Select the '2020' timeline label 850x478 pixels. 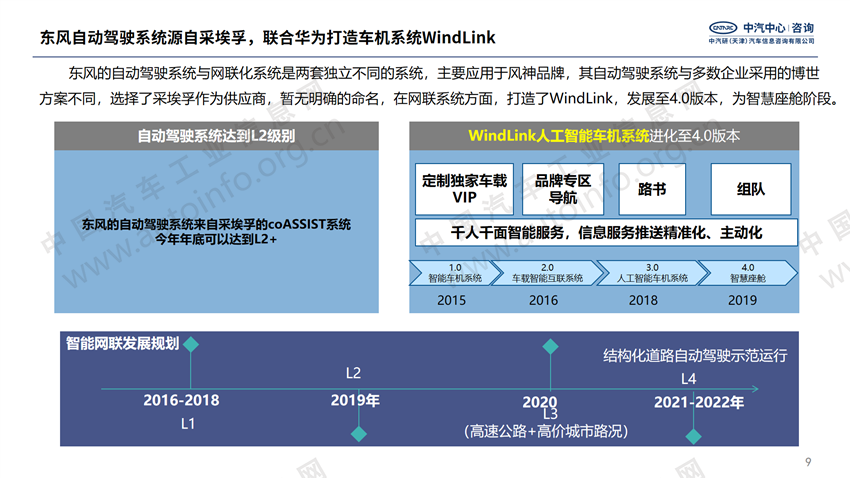[x=539, y=402]
